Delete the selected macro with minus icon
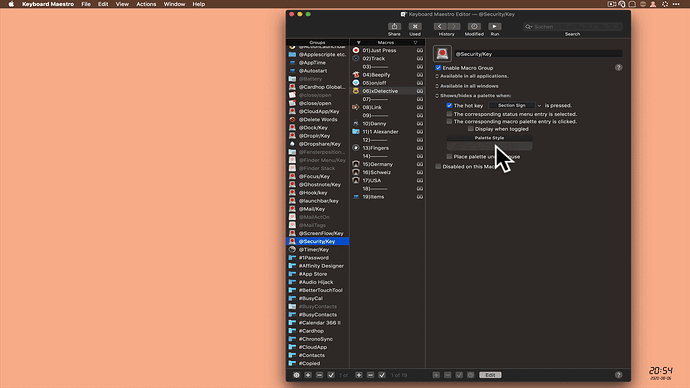 (x=371, y=375)
